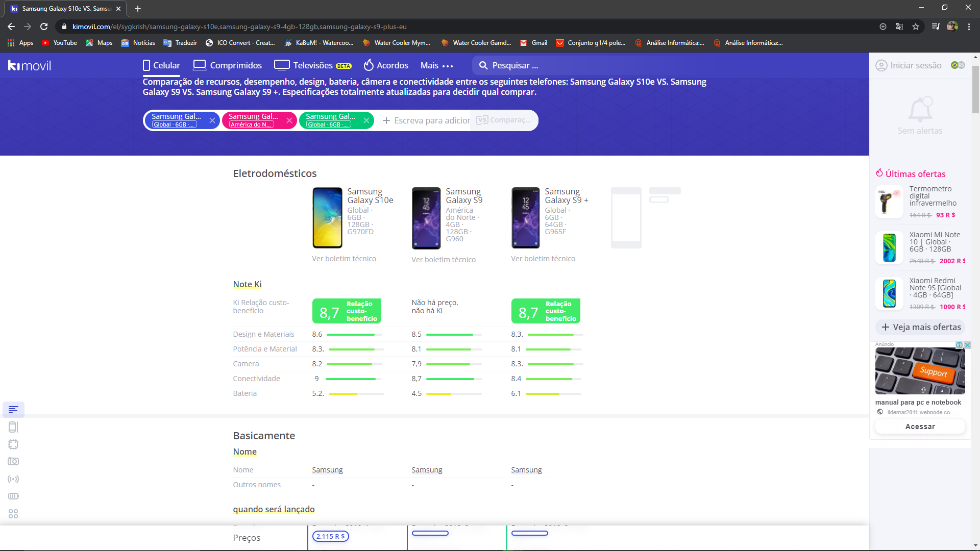Click the search magnifier icon
Image resolution: width=980 pixels, height=551 pixels.
pyautogui.click(x=483, y=65)
